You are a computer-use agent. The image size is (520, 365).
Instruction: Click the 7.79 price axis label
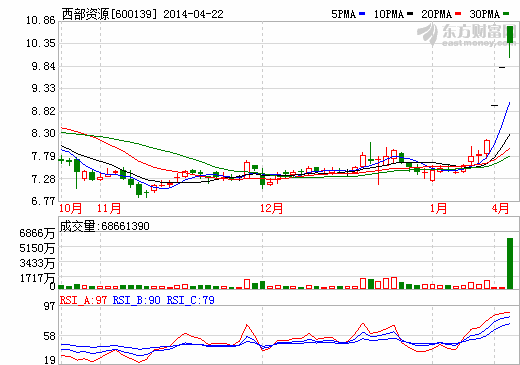pos(43,156)
